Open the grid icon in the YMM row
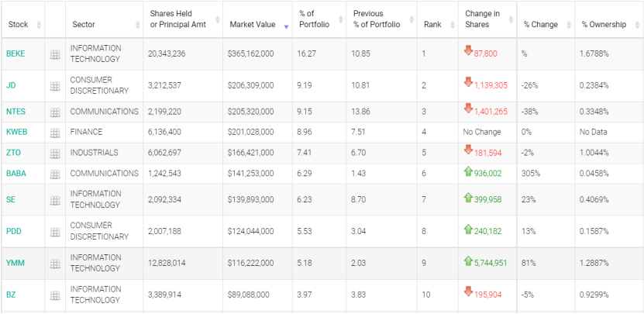This screenshot has width=644, height=314. pyautogui.click(x=55, y=264)
